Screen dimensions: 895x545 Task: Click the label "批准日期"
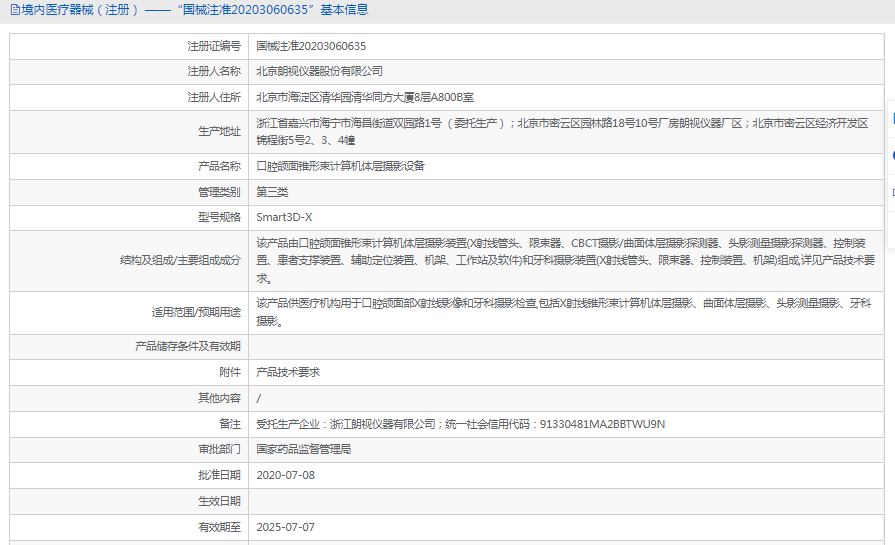(219, 475)
